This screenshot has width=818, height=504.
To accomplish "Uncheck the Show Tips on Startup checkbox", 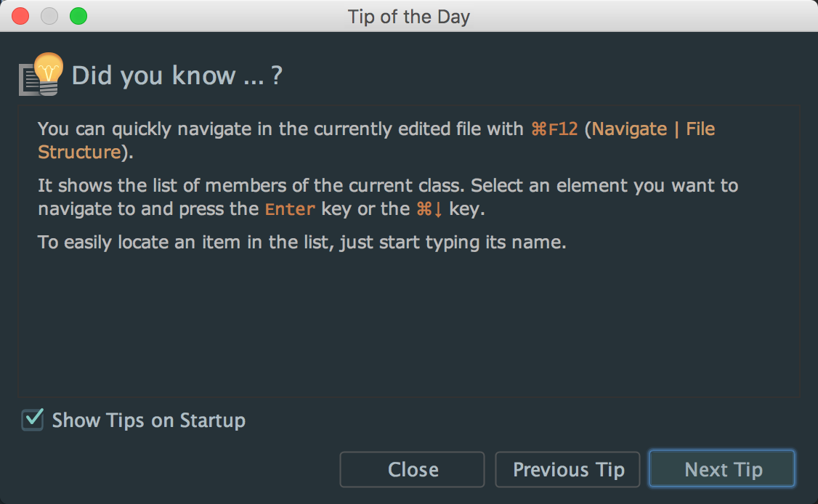I will (33, 420).
